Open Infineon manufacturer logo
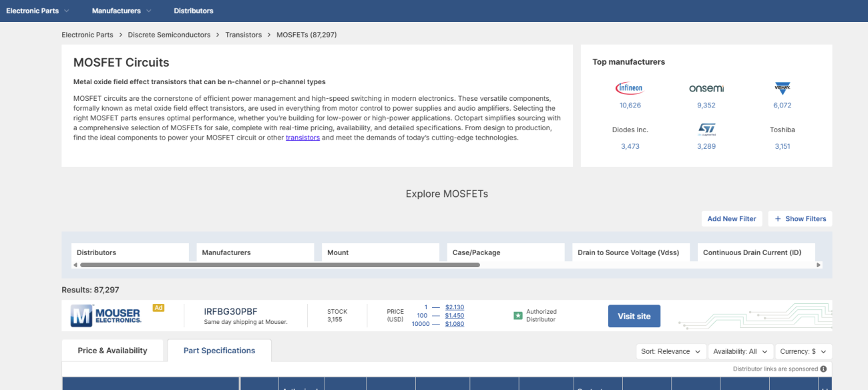 click(630, 88)
